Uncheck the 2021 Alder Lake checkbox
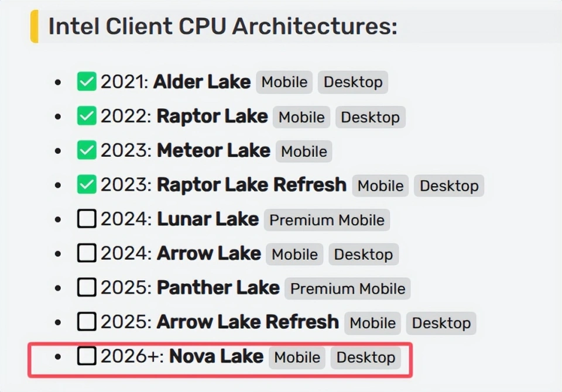Screen dimensions: 562x392 point(87,82)
